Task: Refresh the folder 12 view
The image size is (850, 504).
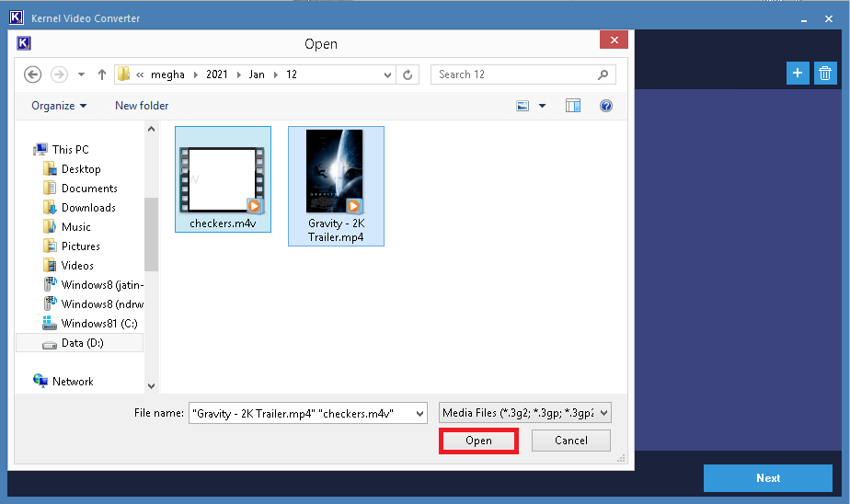Action: (x=408, y=74)
